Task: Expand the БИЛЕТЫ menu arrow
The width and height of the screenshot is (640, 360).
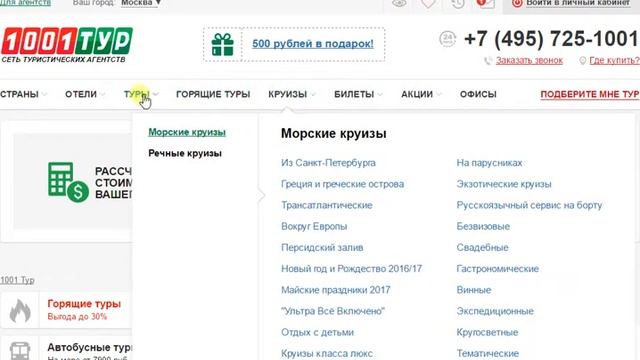Action: (x=380, y=94)
